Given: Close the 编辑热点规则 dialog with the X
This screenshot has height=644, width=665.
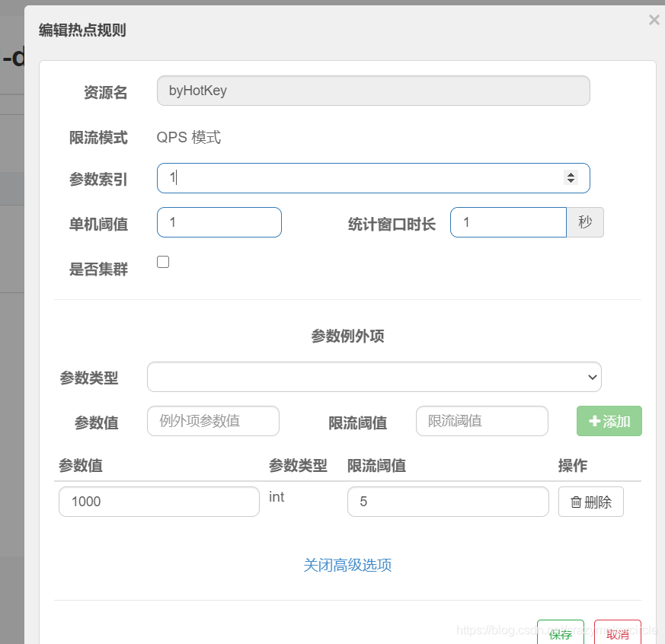Looking at the screenshot, I should [654, 20].
